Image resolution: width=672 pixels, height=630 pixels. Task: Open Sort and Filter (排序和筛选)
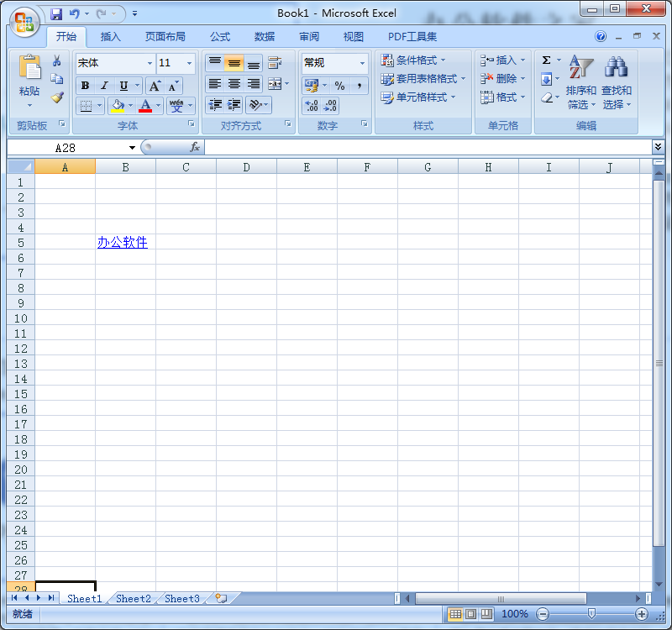coord(581,81)
